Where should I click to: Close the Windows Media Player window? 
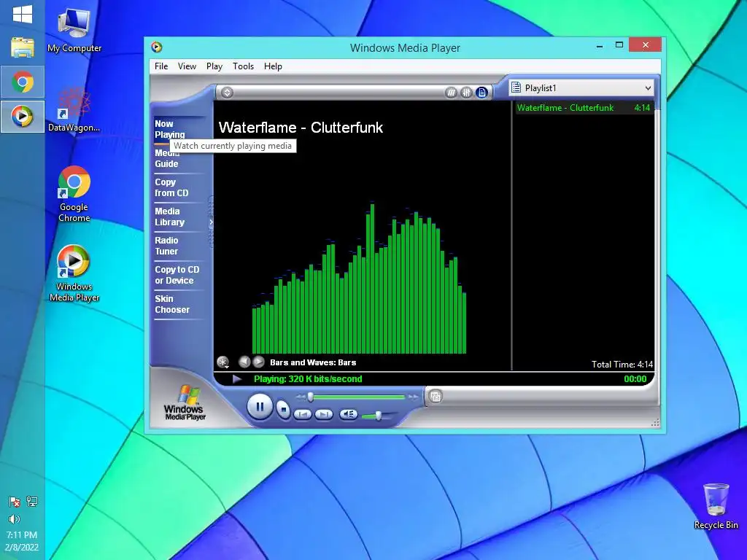[645, 44]
